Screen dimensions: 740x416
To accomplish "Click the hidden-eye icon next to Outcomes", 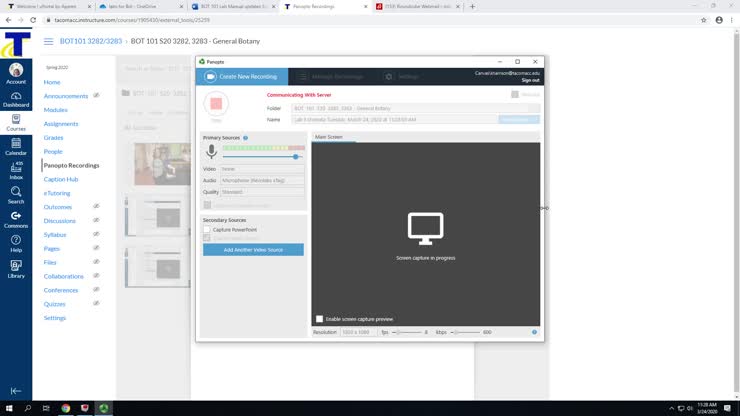I will click(96, 206).
